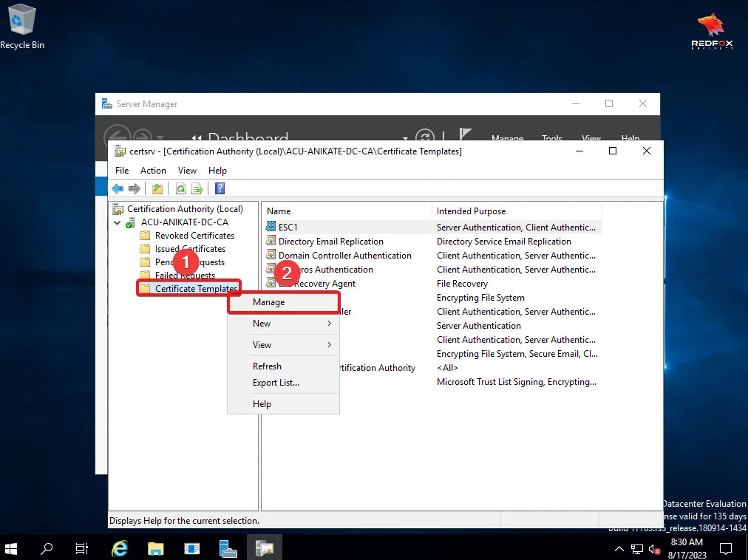Click the Back navigation arrow in certsrv
This screenshot has height=560, width=748.
118,188
